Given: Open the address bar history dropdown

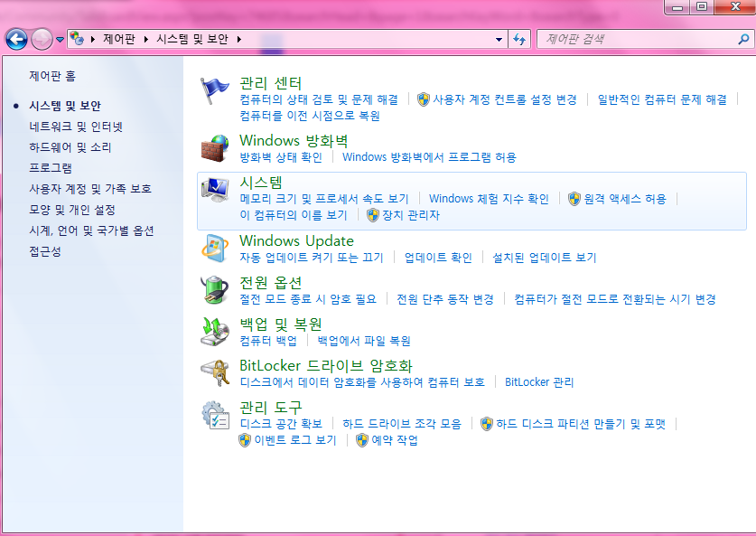Looking at the screenshot, I should pyautogui.click(x=499, y=39).
